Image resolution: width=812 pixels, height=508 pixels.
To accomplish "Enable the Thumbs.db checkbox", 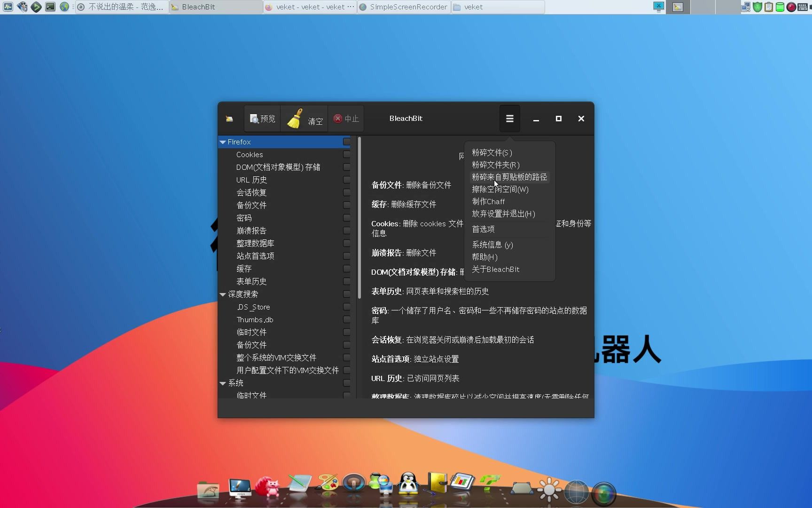I will pyautogui.click(x=347, y=319).
